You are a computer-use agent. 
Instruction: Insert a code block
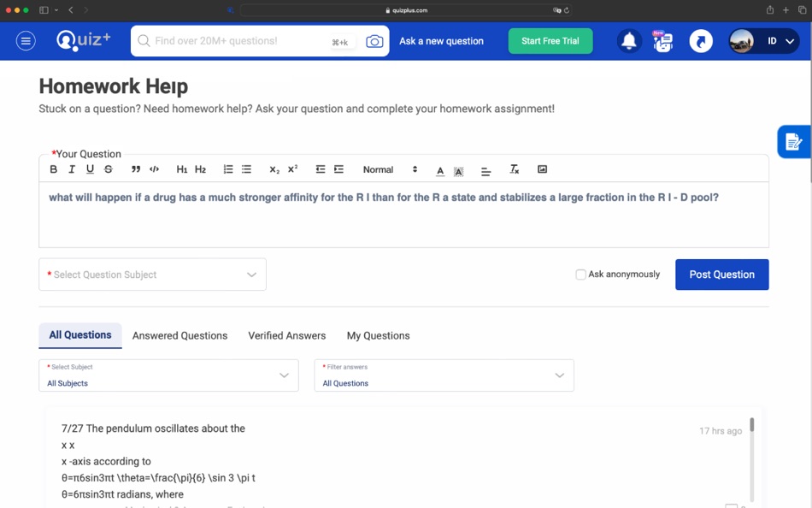coord(155,169)
